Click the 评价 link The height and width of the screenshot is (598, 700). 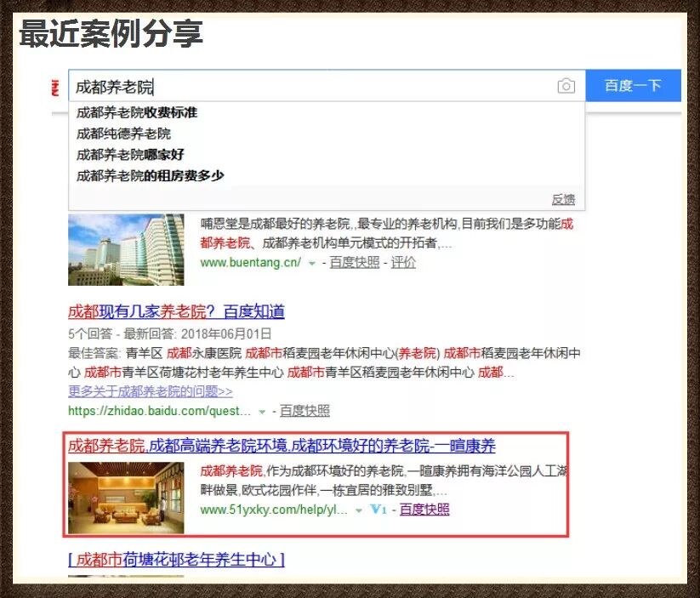[403, 262]
